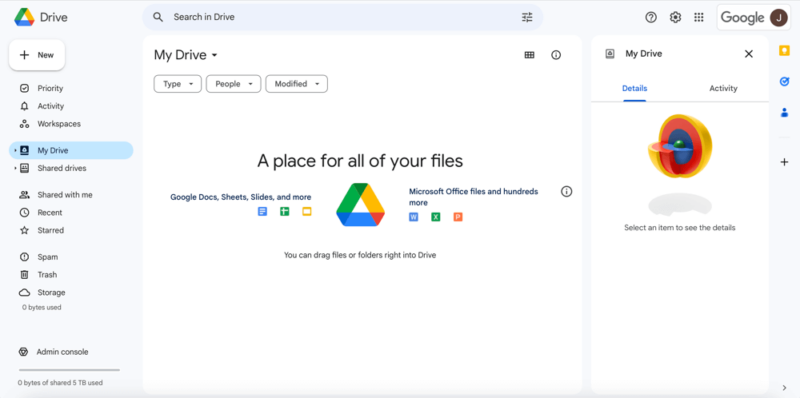Open Contacts from the side panel

click(784, 112)
